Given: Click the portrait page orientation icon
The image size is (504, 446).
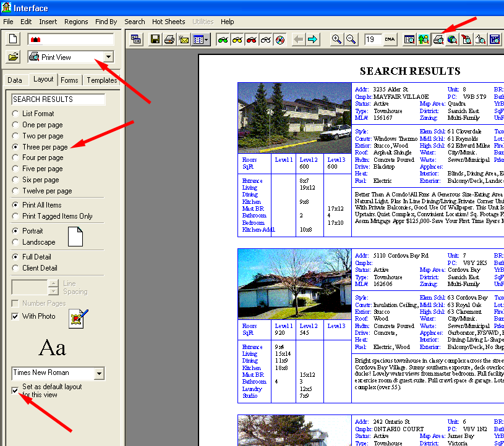Looking at the screenshot, I should pyautogui.click(x=75, y=237).
